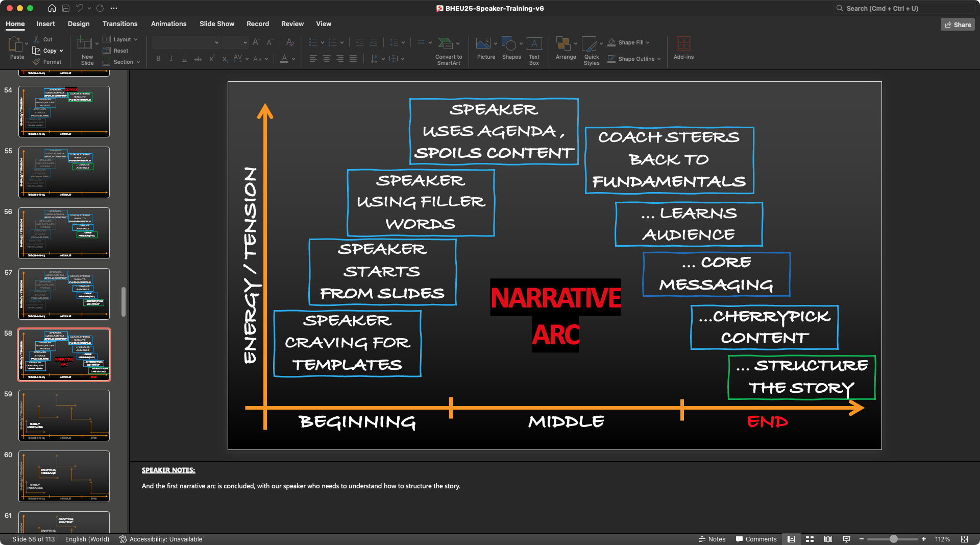Expand the Layout dropdown
This screenshot has width=980, height=545.
tap(121, 39)
